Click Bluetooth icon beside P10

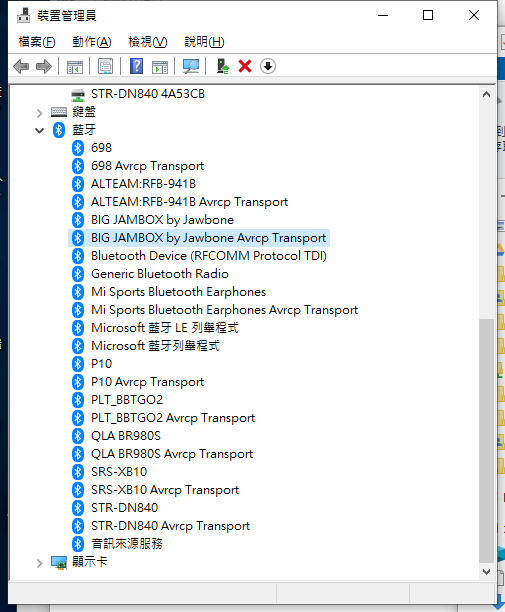[x=78, y=364]
